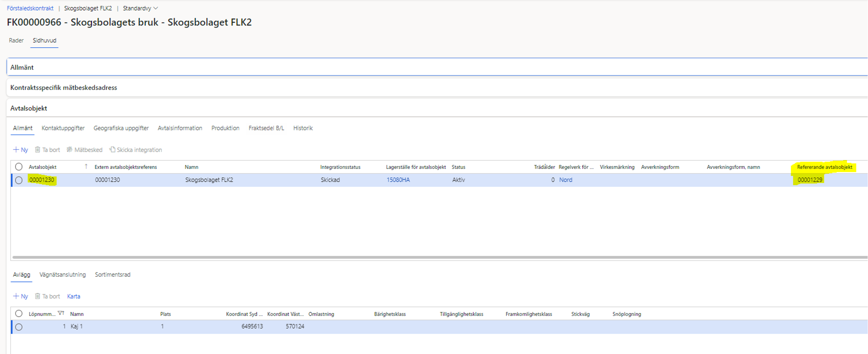Click the Framkomlighetsklass column header
This screenshot has height=354, width=868.
[x=529, y=314]
